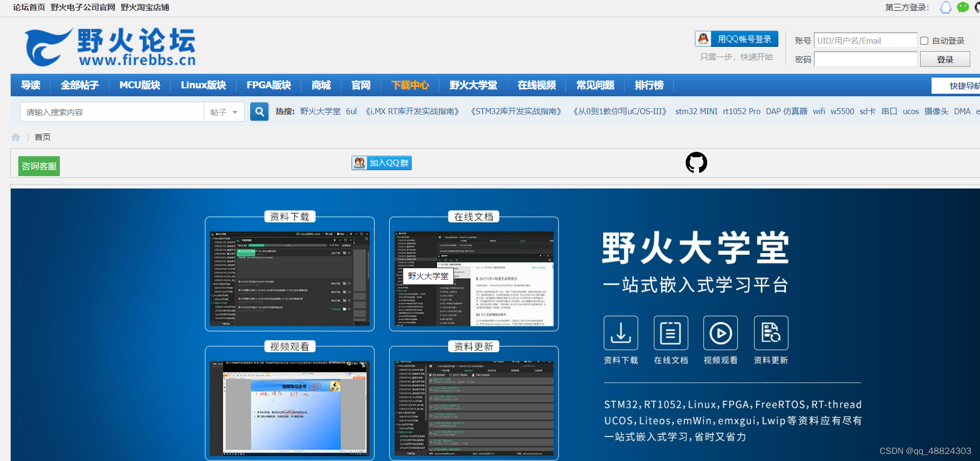Focus the 密码 password input field
This screenshot has width=980, height=461.
tap(865, 59)
